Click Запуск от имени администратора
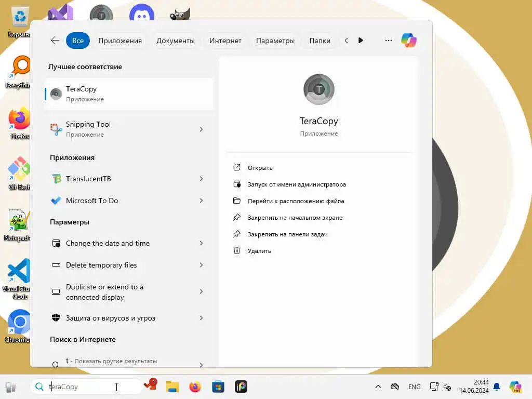The height and width of the screenshot is (399, 532). coord(297,184)
